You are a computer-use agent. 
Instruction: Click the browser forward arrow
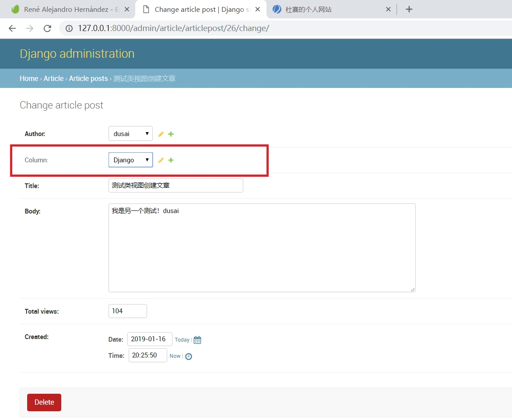[30, 28]
